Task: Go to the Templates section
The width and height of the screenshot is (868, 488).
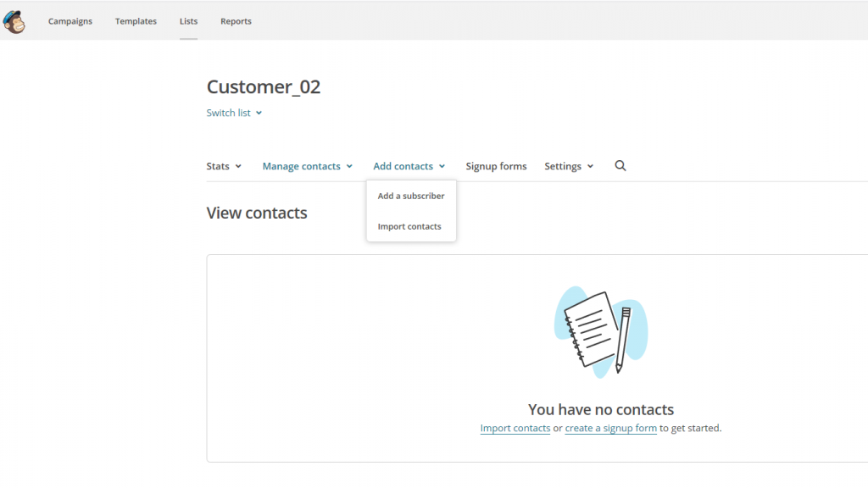Action: (x=136, y=21)
